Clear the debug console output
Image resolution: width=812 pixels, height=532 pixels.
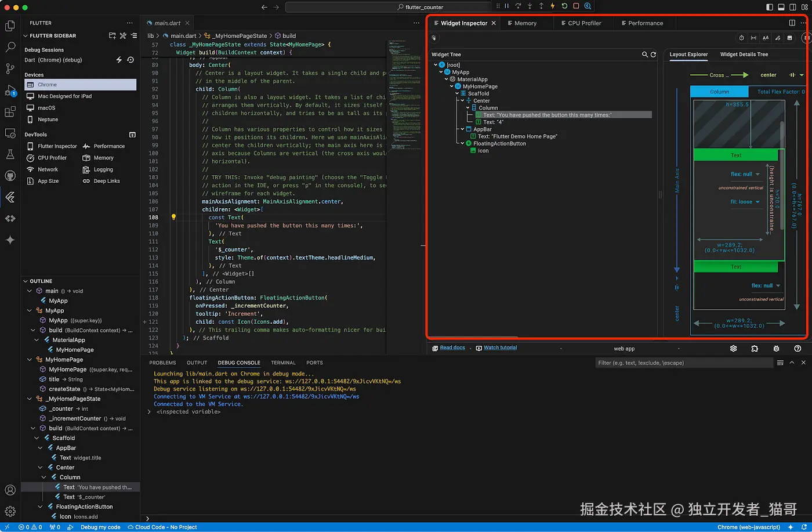(x=780, y=363)
